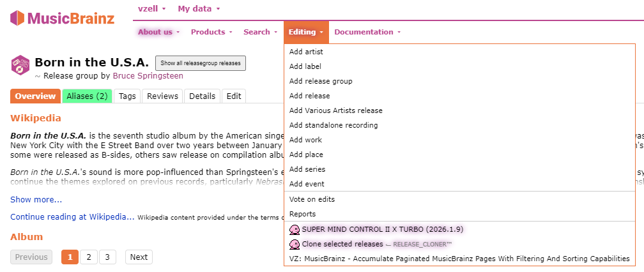This screenshot has height=272, width=644.
Task: Click the Next pagination button
Action: 139,257
